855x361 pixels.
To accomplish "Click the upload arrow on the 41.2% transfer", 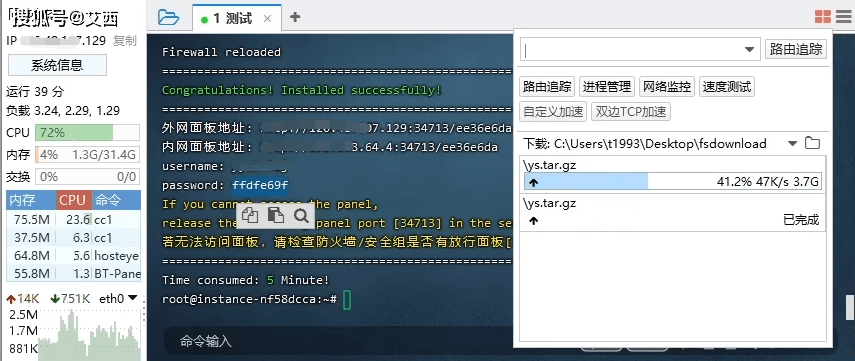I will [533, 182].
